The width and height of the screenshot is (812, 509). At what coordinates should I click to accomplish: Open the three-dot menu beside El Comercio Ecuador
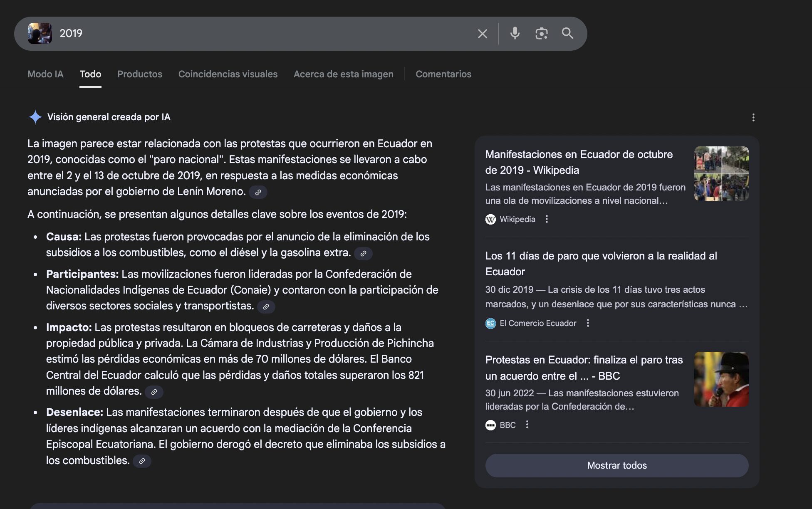[587, 323]
